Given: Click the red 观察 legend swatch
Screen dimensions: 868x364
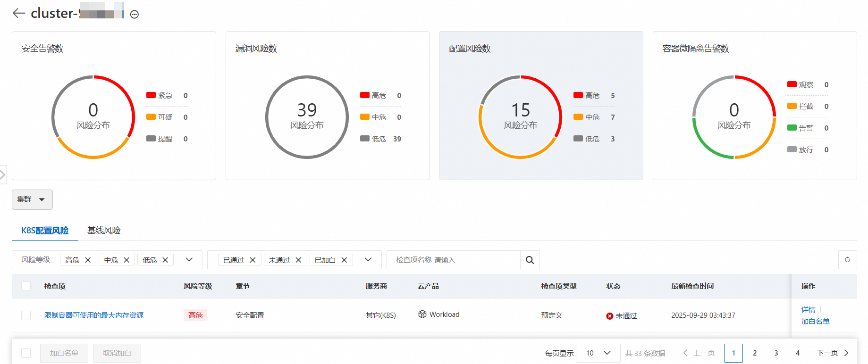Looking at the screenshot, I should [792, 84].
